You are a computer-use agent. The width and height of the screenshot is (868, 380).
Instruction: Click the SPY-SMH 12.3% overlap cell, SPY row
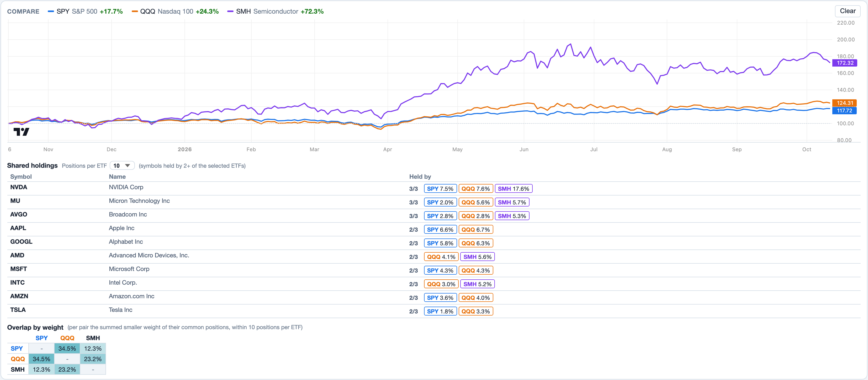pos(93,349)
